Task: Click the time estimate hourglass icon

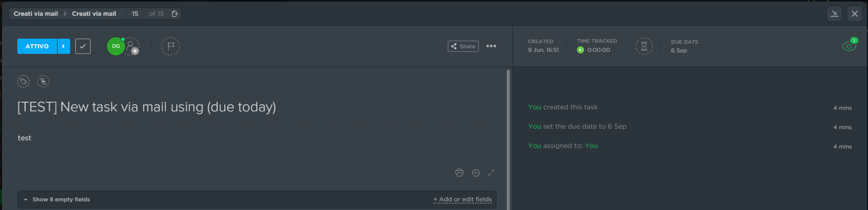Action: (x=644, y=46)
